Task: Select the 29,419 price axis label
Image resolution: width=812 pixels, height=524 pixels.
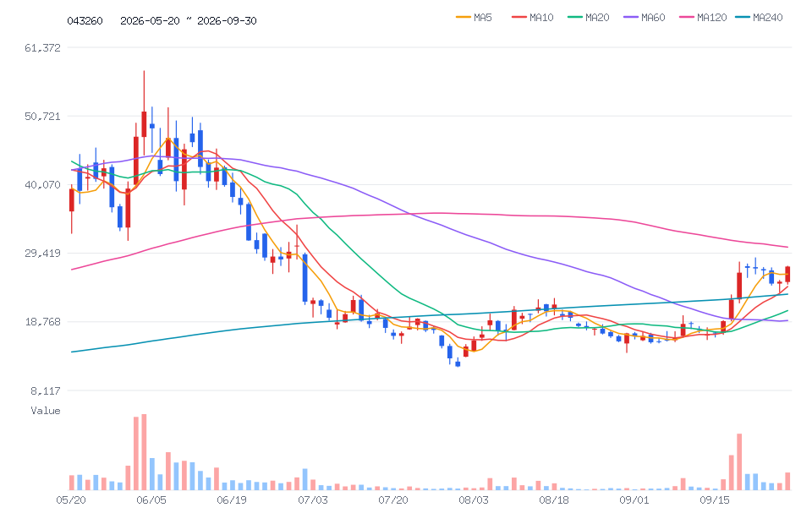Action: pos(42,254)
